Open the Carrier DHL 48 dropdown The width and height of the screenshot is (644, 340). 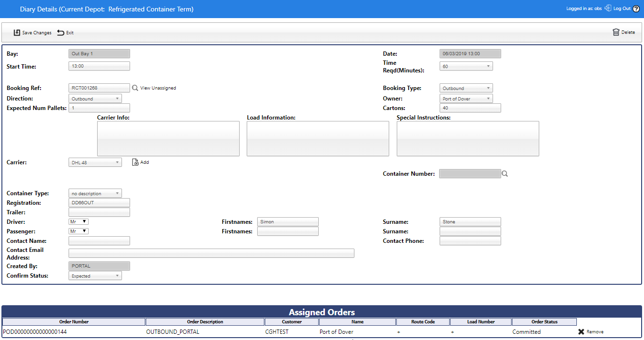(x=95, y=163)
